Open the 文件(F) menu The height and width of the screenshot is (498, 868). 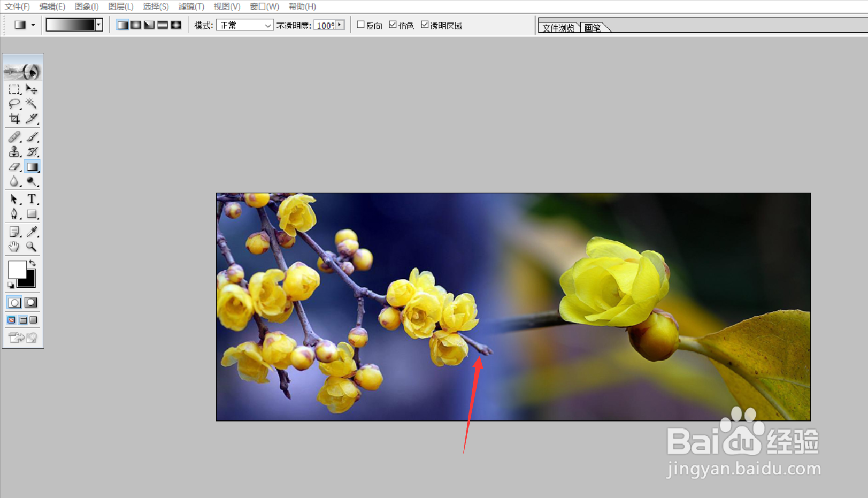pyautogui.click(x=17, y=6)
